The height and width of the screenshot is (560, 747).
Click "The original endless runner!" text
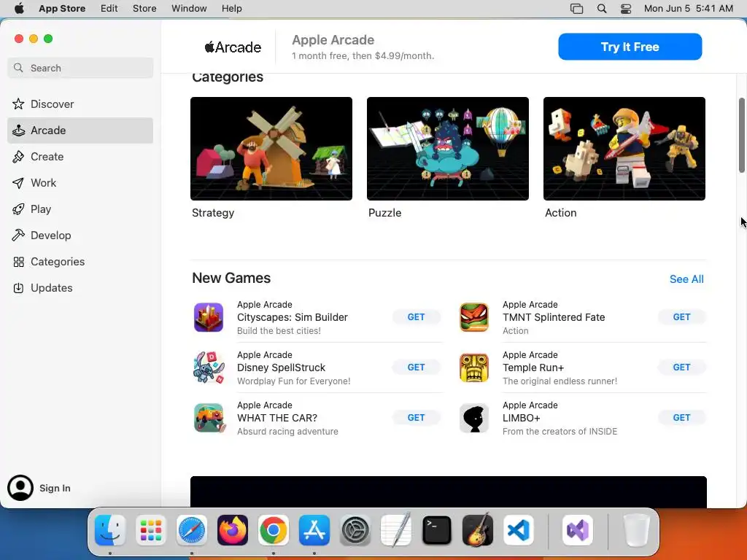(x=560, y=381)
